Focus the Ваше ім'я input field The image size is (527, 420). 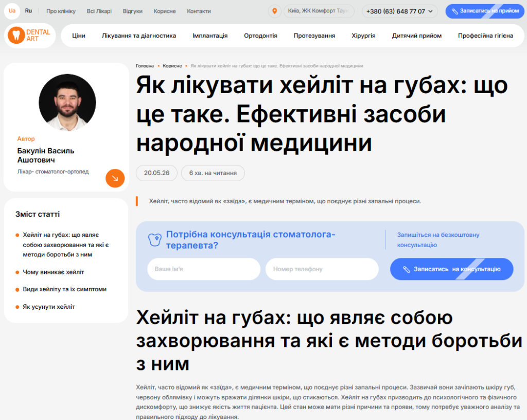click(204, 269)
